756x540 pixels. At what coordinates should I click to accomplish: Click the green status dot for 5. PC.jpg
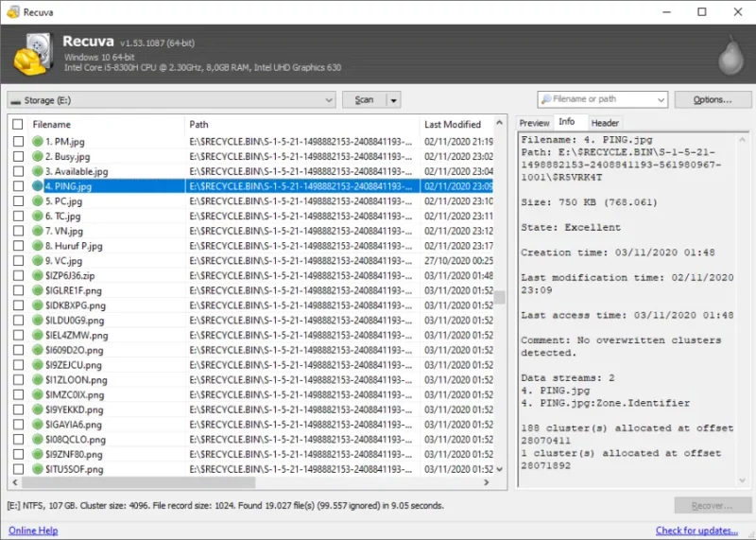click(38, 201)
